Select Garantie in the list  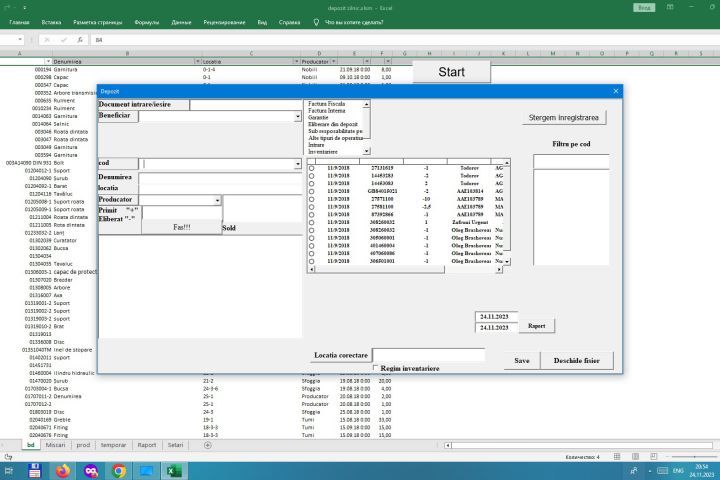(318, 118)
